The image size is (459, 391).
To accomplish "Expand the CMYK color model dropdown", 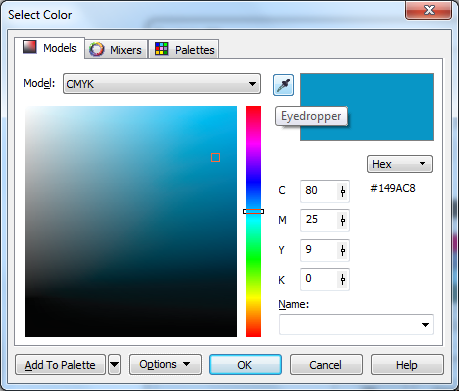I will click(x=162, y=84).
